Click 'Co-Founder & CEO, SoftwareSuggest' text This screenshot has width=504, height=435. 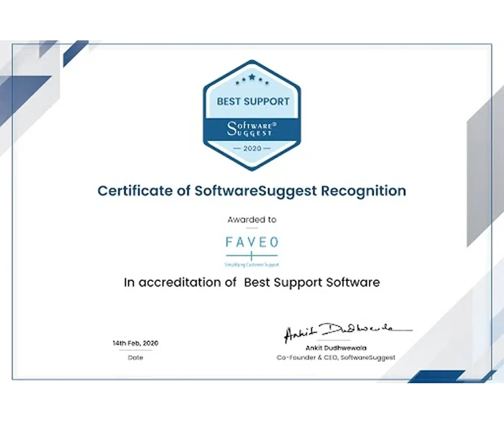click(336, 358)
